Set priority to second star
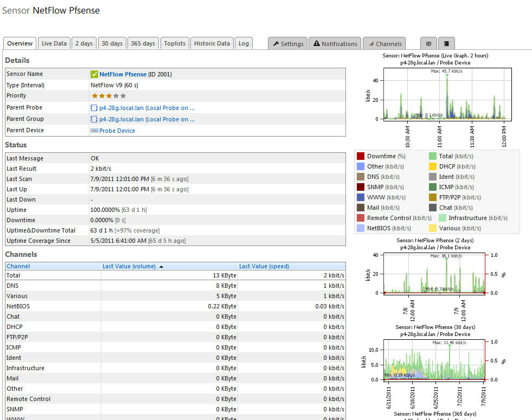The image size is (532, 420). click(102, 96)
